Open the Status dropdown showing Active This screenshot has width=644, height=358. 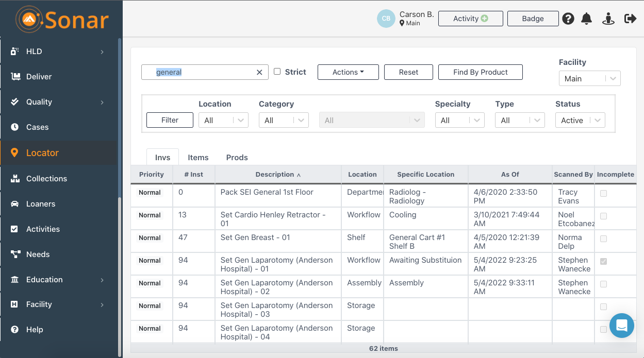pyautogui.click(x=580, y=121)
